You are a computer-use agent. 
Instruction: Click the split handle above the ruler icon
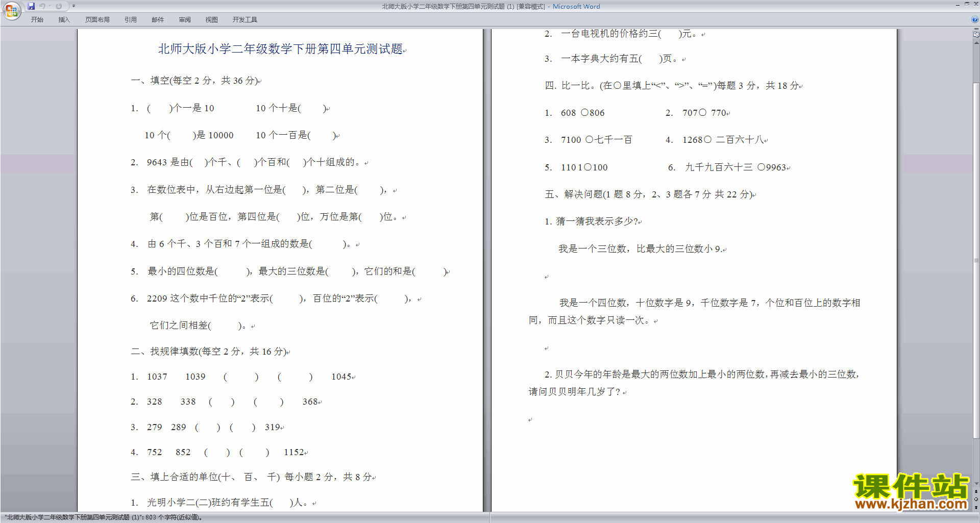(976, 30)
